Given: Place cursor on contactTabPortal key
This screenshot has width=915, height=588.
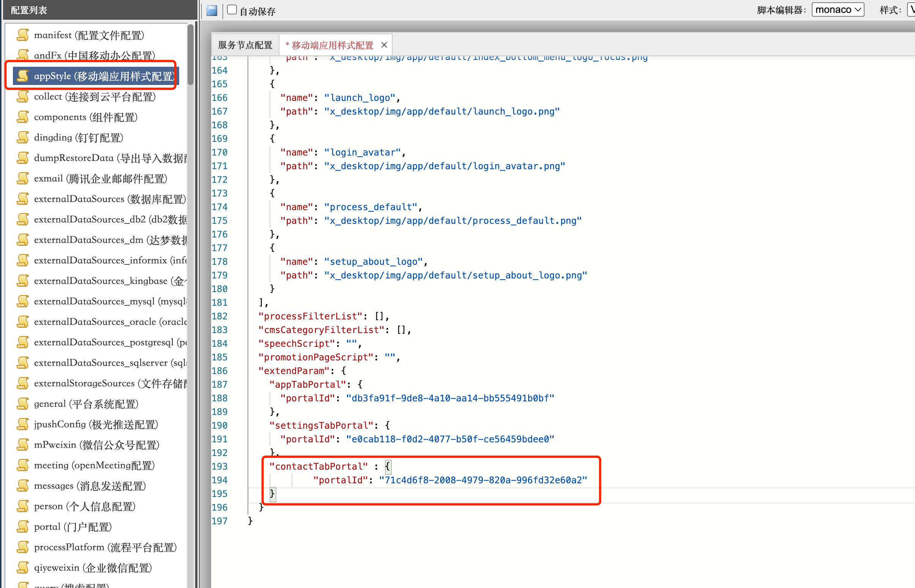Looking at the screenshot, I should tap(318, 466).
